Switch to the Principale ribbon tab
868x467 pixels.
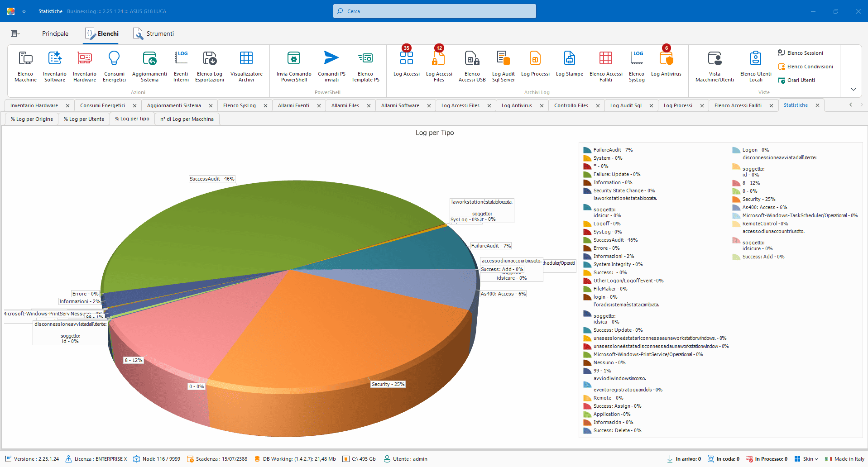(x=55, y=33)
